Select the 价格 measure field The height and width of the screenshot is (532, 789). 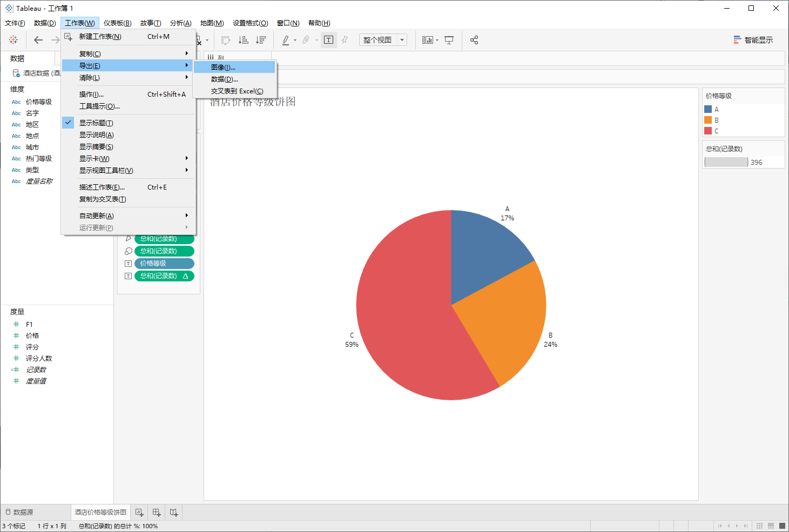click(32, 336)
